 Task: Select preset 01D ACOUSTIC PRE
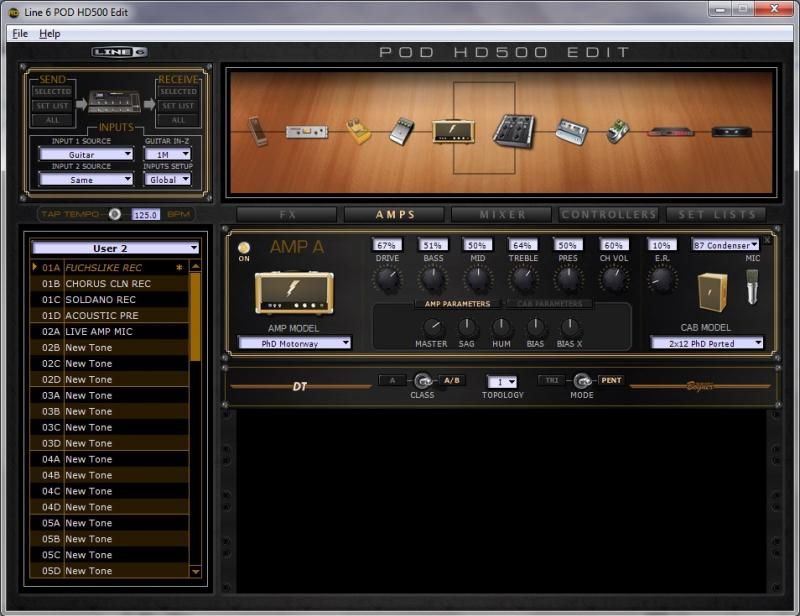tap(109, 315)
